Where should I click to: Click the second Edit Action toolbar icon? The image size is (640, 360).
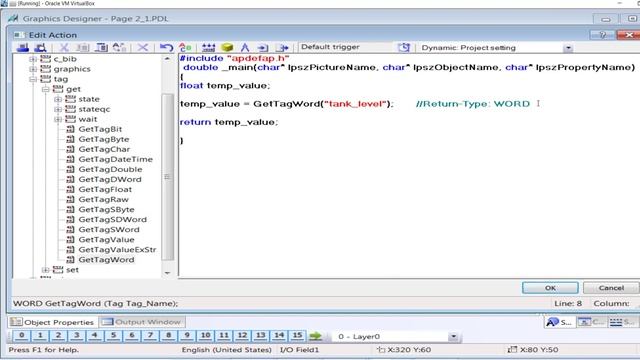tap(40, 48)
